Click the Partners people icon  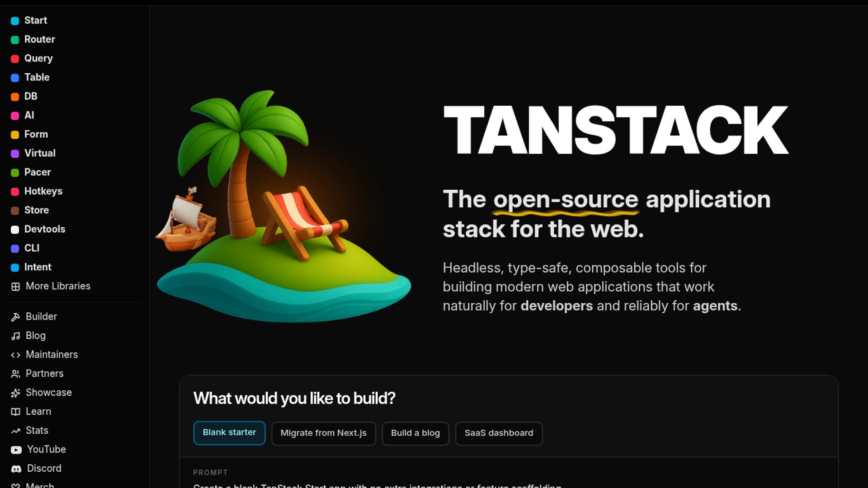point(15,374)
